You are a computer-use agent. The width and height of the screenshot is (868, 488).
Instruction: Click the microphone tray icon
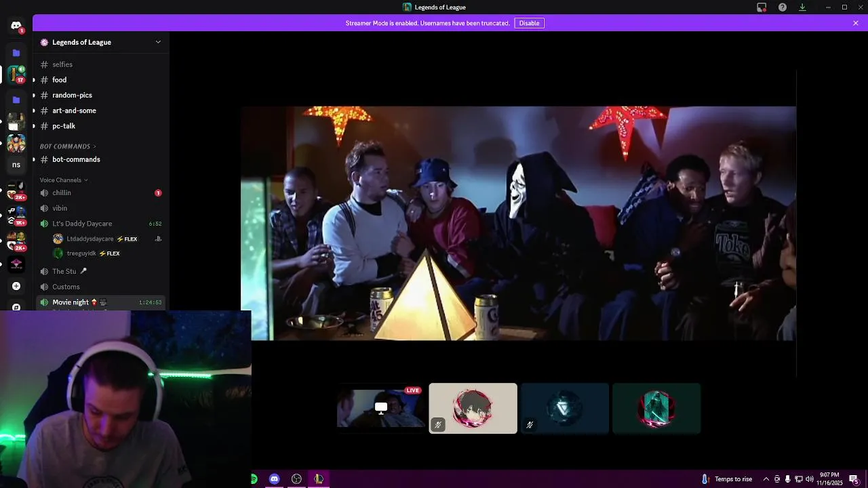click(787, 479)
